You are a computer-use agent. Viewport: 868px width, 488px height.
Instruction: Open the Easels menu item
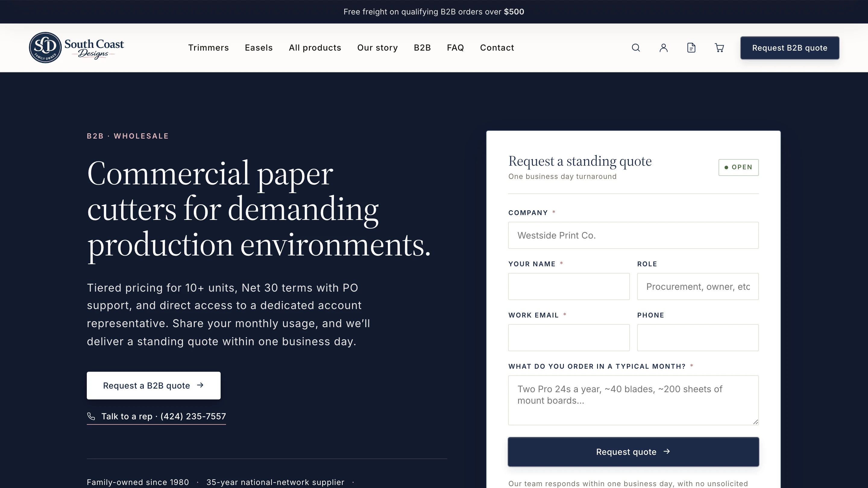pyautogui.click(x=259, y=48)
